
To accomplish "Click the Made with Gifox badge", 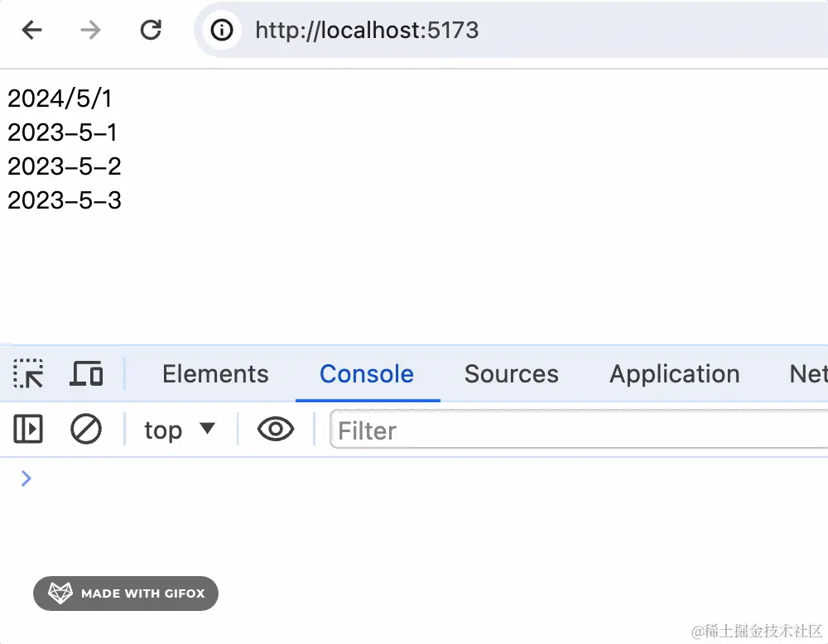I will (x=126, y=594).
